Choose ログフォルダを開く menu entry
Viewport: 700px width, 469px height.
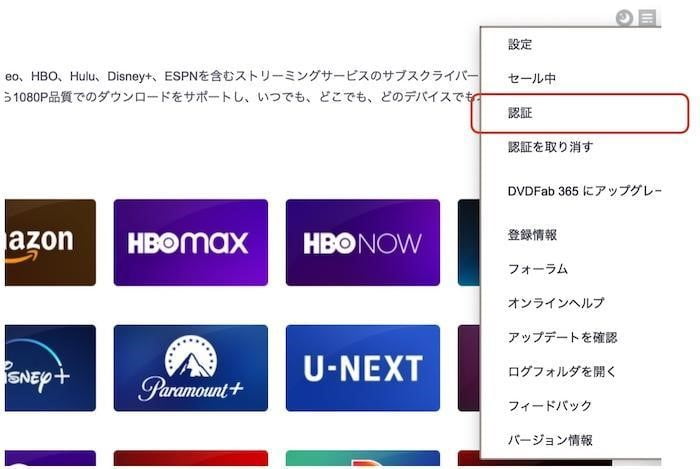(x=562, y=371)
